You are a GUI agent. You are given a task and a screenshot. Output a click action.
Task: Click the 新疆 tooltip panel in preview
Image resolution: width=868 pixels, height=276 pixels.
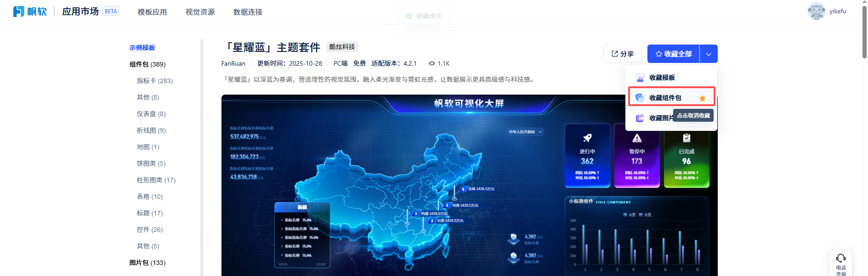[302, 235]
